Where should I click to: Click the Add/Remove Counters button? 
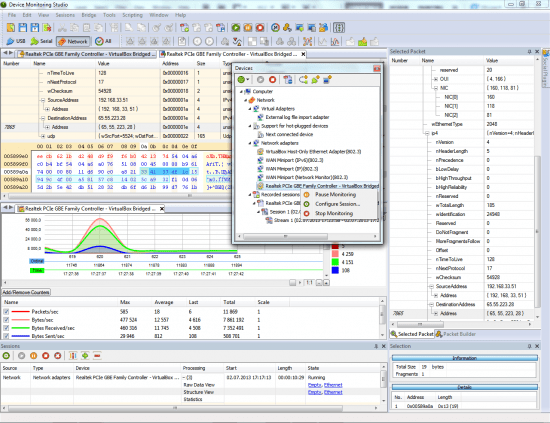click(26, 292)
